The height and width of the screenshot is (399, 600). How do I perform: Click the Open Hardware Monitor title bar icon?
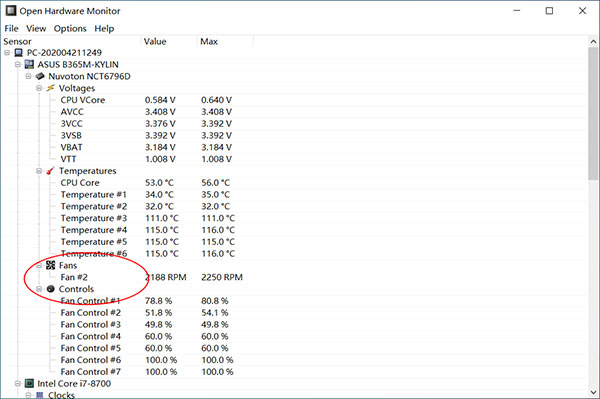click(x=11, y=11)
